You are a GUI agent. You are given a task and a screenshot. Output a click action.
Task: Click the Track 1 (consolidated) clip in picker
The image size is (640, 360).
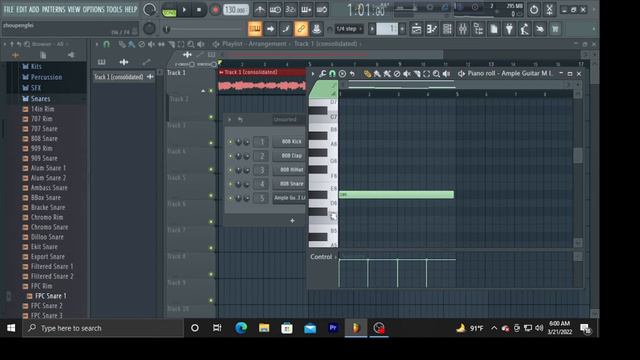click(x=123, y=77)
